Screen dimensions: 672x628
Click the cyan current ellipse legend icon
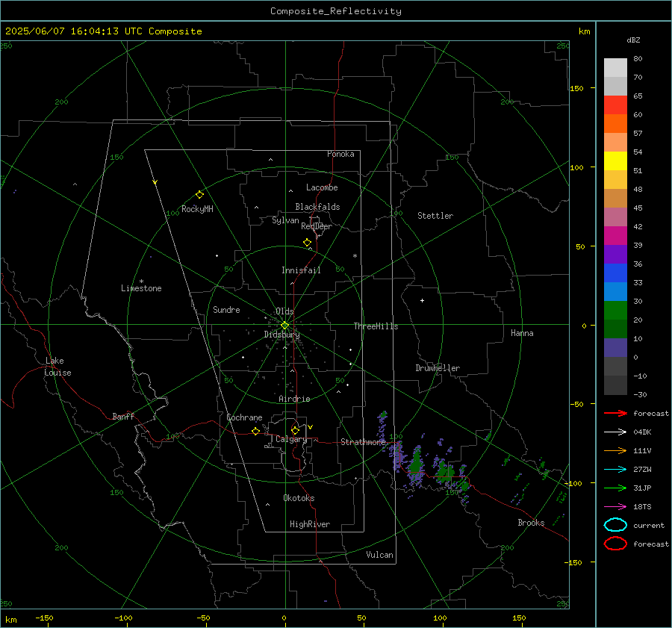pyautogui.click(x=615, y=525)
